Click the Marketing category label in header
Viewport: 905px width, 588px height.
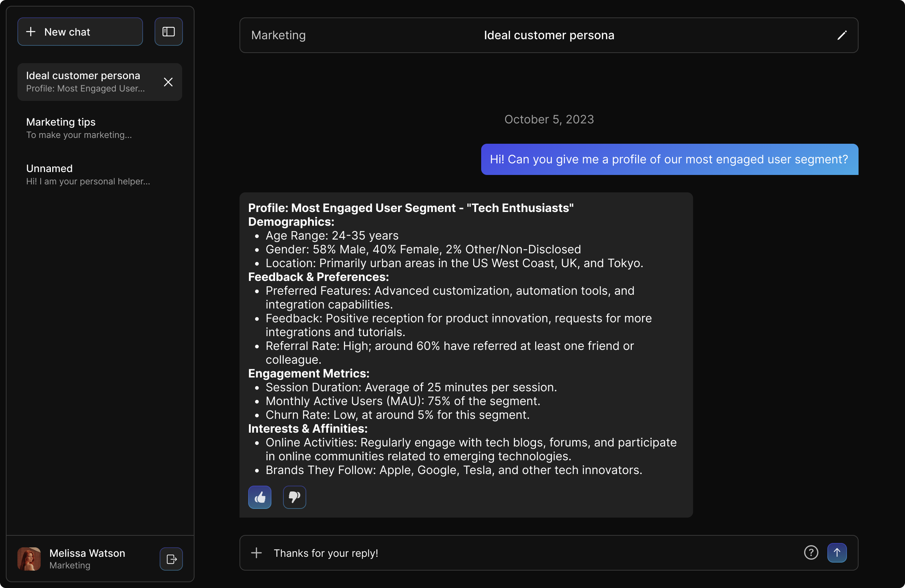(278, 35)
